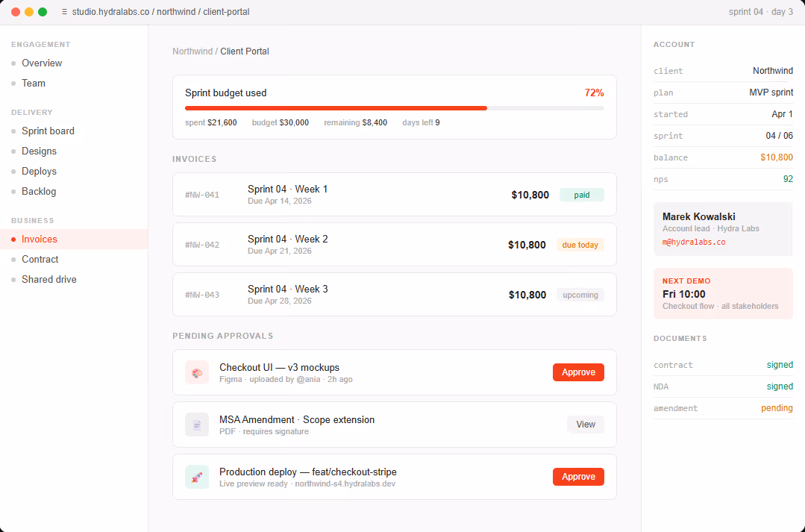Select Invoices in the Business section

point(74,240)
